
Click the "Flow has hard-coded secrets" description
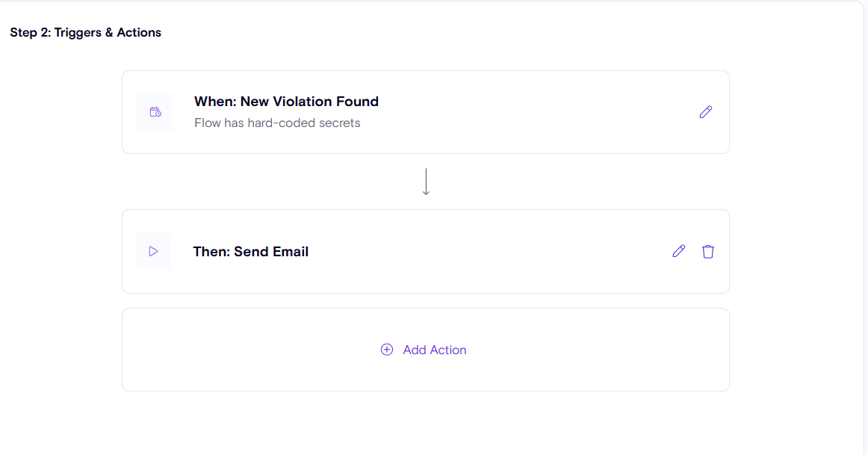point(277,123)
